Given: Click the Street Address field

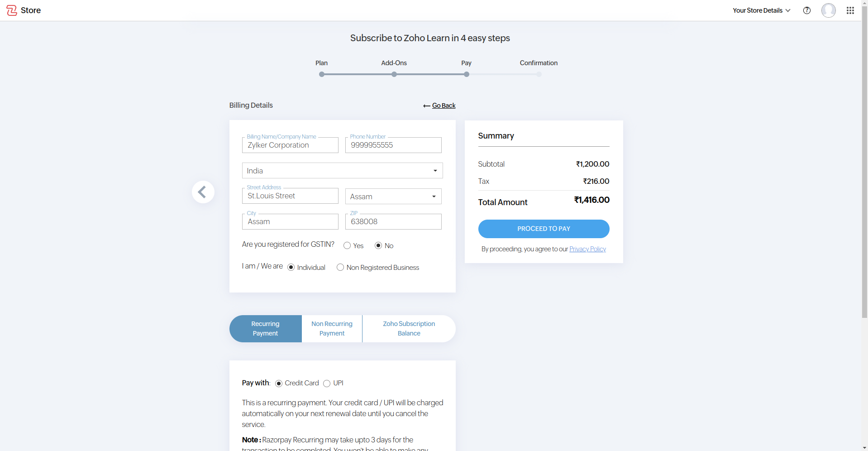Looking at the screenshot, I should 290,196.
